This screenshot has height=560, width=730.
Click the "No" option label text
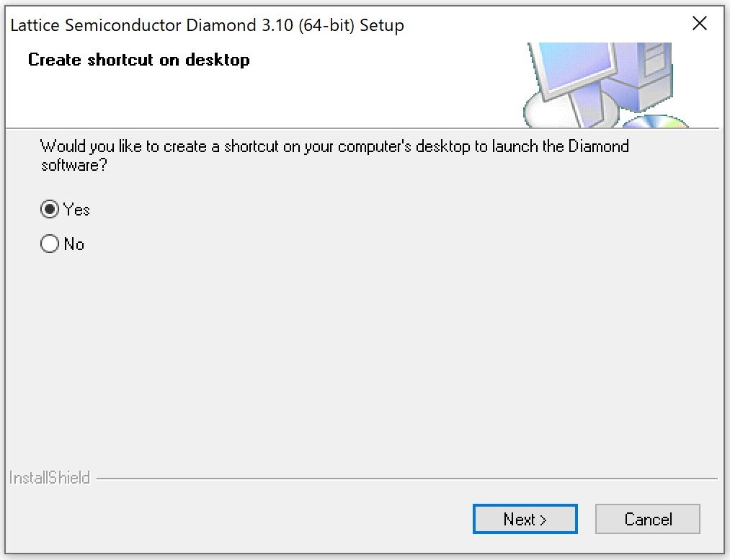74,244
